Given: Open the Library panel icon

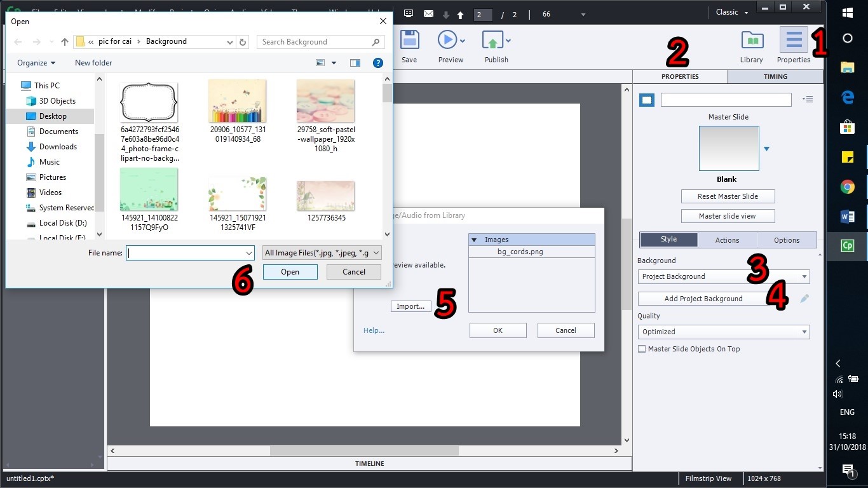Looking at the screenshot, I should [x=752, y=40].
